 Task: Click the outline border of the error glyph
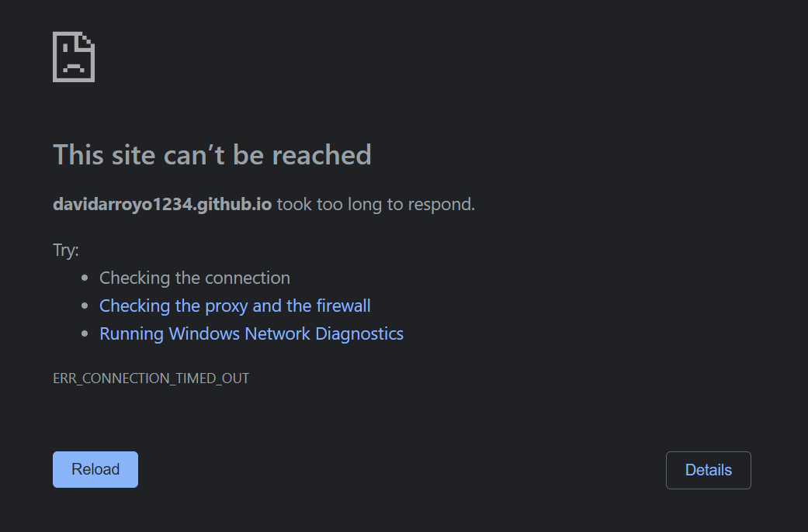point(54,58)
